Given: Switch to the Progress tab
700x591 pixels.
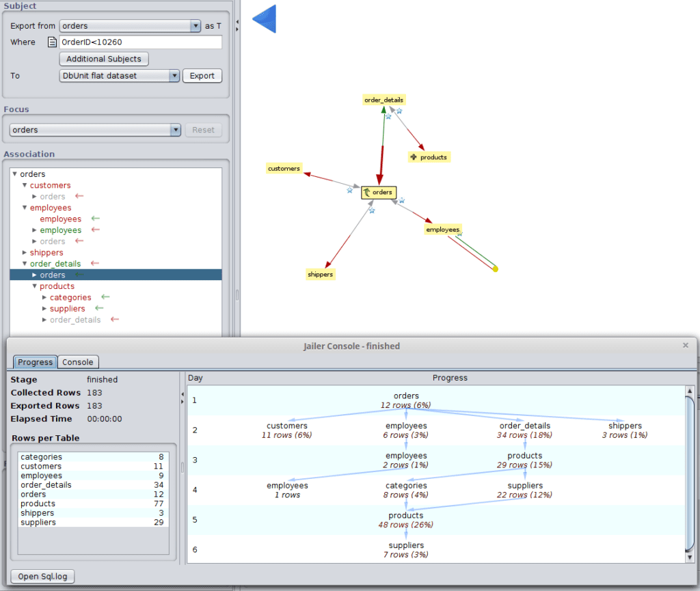Looking at the screenshot, I should (x=35, y=362).
